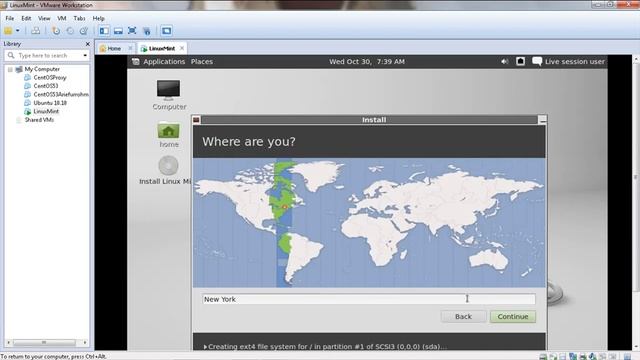Enter full screen mode icon
Viewport: 640px width, 360px height.
point(132,31)
